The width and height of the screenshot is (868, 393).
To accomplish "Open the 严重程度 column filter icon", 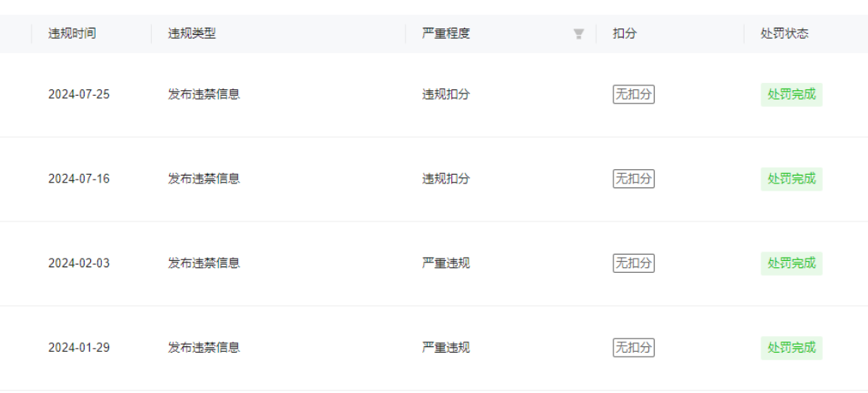I will pyautogui.click(x=579, y=34).
